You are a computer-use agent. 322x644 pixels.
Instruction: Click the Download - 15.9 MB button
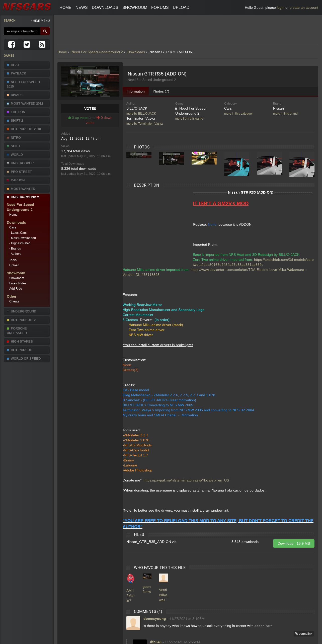coord(294,543)
